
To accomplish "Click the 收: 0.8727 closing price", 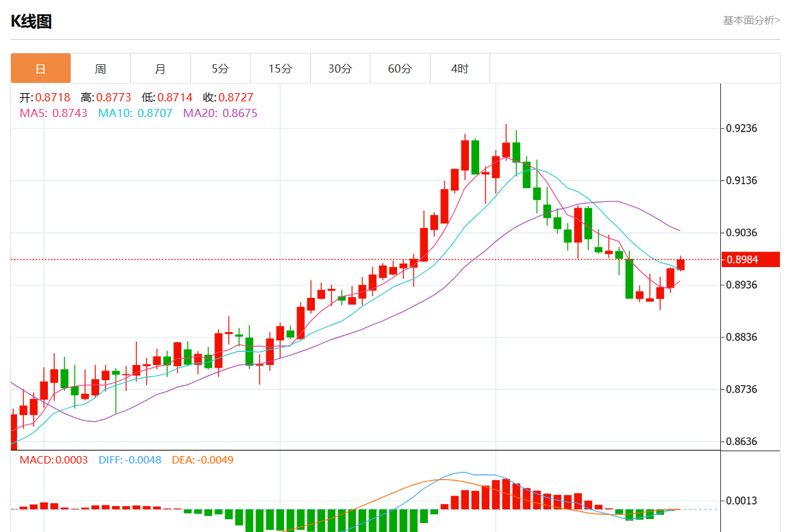I will pyautogui.click(x=228, y=97).
